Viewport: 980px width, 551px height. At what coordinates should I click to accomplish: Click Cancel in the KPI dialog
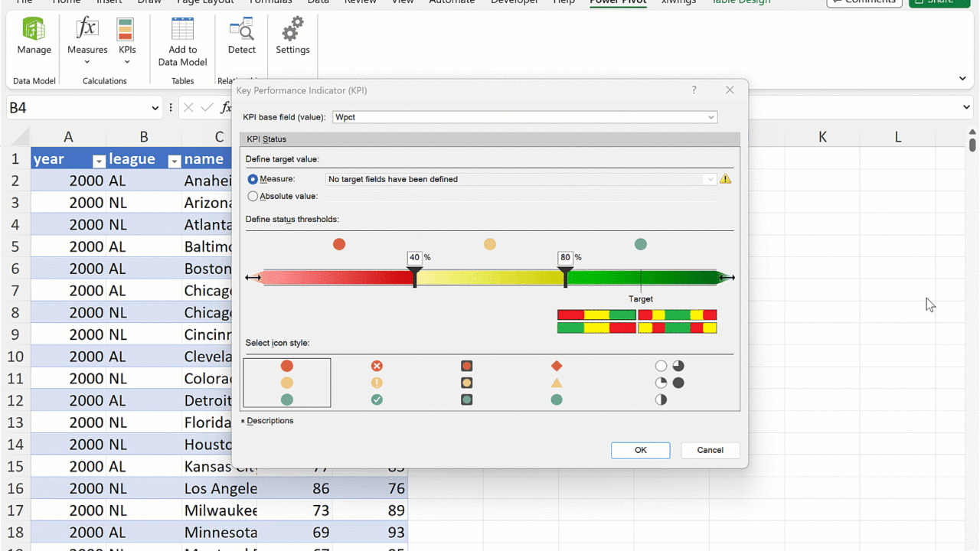(710, 450)
